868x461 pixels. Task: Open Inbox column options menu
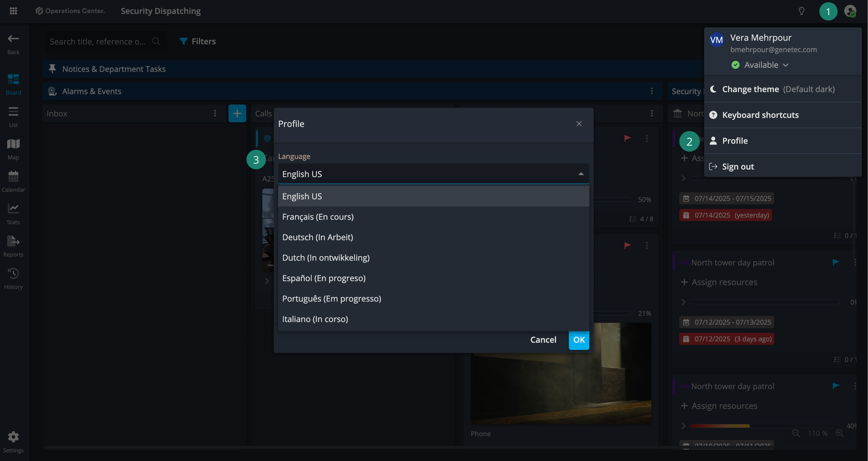point(215,113)
